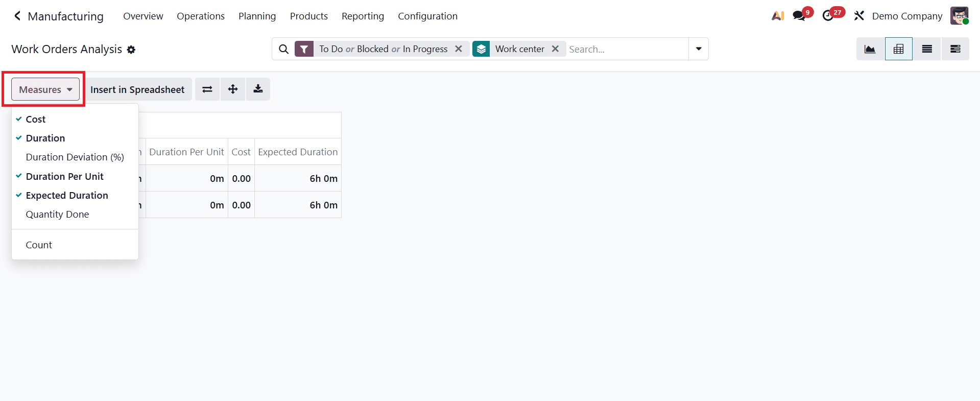980x401 pixels.
Task: Open the AI assistant icon
Action: tap(777, 16)
